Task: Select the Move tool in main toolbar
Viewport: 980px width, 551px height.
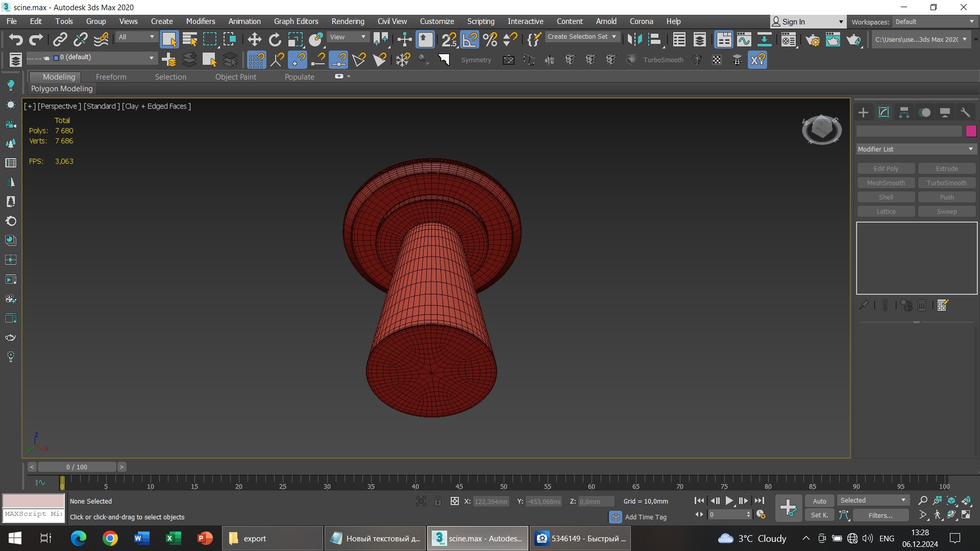Action: [254, 39]
